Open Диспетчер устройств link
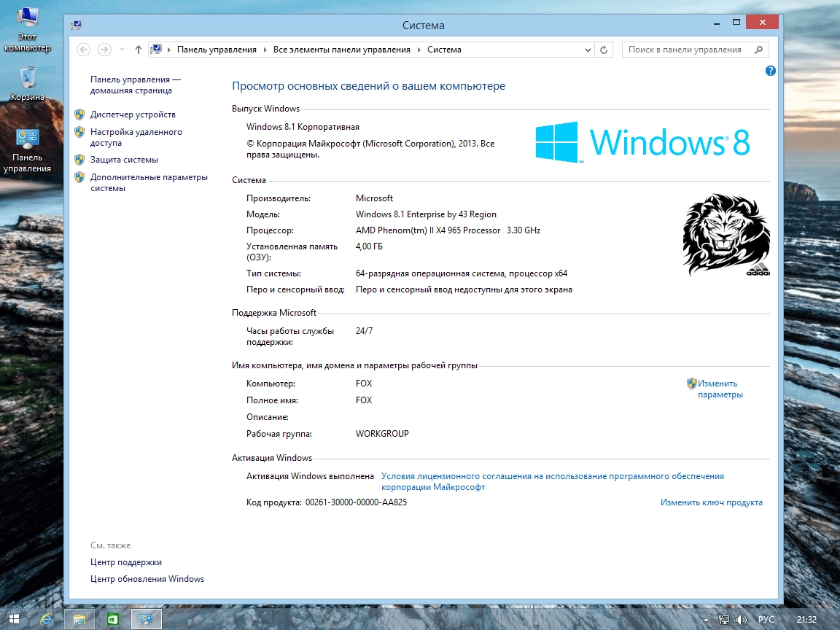 click(133, 114)
